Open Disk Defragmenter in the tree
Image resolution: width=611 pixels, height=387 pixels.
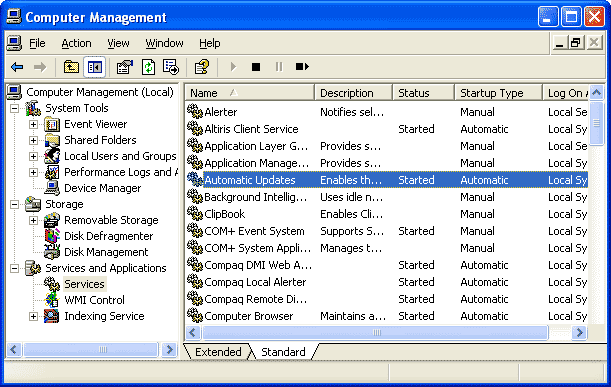108,236
